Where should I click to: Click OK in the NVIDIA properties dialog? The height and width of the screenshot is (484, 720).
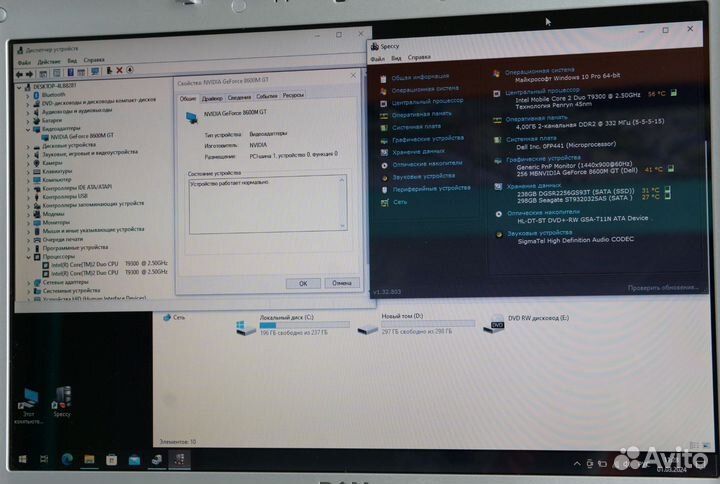point(303,283)
